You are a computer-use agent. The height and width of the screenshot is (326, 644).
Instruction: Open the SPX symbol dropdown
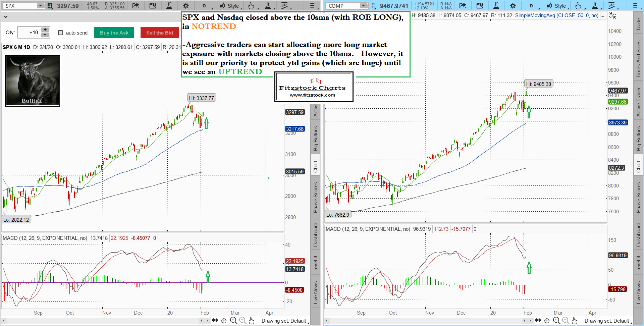click(40, 6)
